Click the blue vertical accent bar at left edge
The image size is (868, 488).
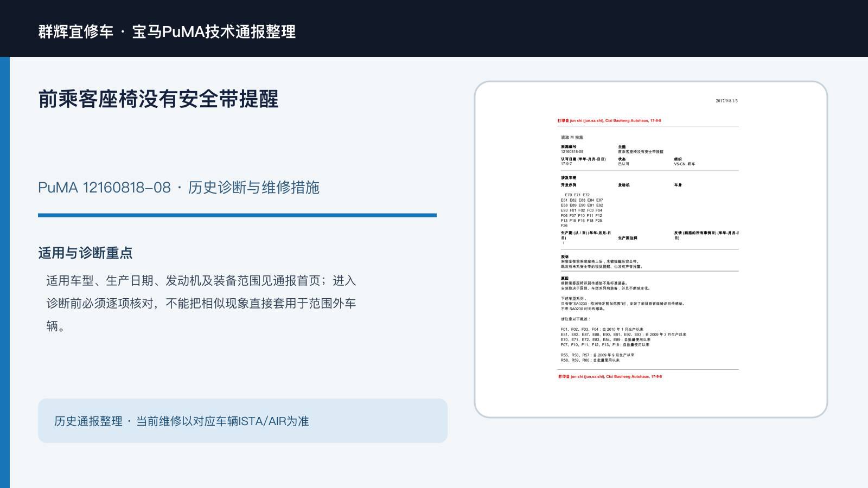click(x=5, y=272)
